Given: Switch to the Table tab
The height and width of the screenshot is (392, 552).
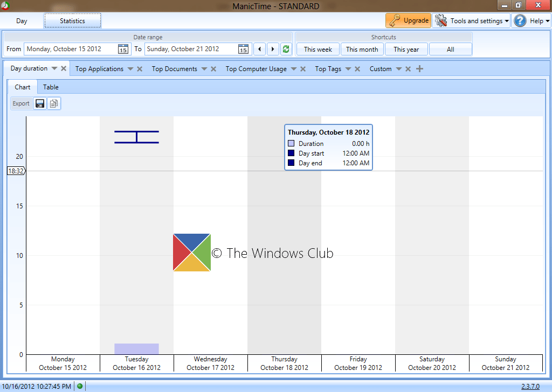Looking at the screenshot, I should point(50,87).
